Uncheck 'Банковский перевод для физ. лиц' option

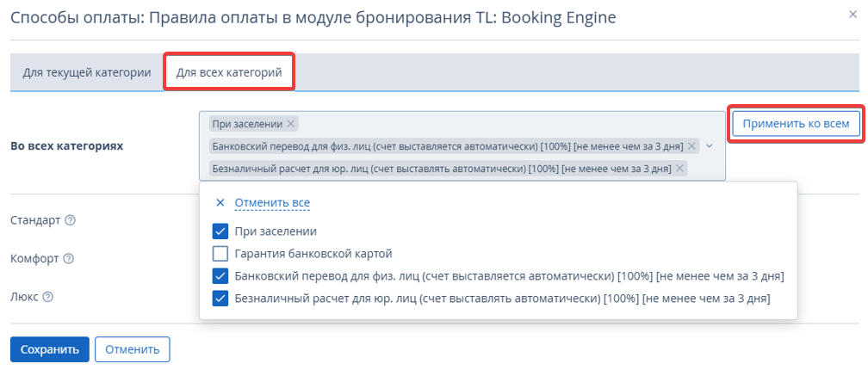[220, 276]
